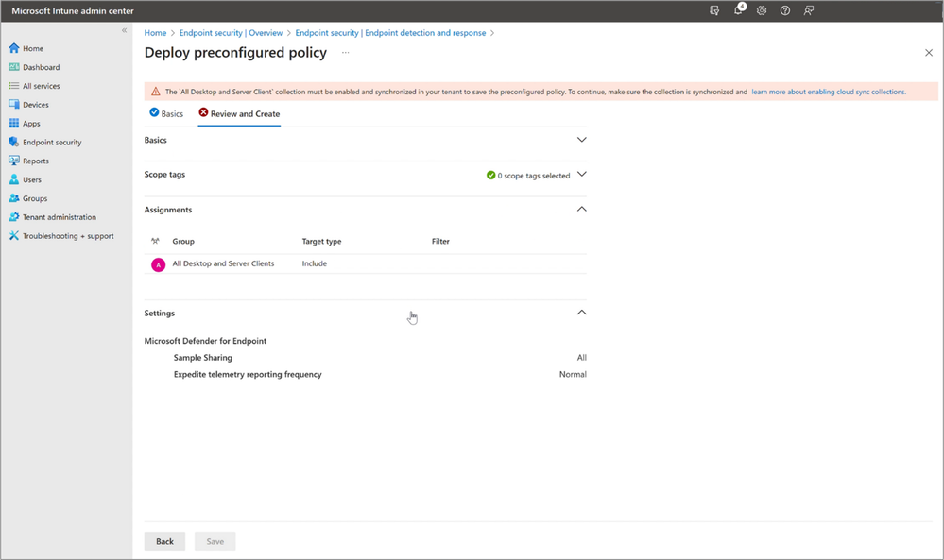Click 'Expedite telemetry reporting frequency' setting
944x560 pixels.
tap(248, 374)
